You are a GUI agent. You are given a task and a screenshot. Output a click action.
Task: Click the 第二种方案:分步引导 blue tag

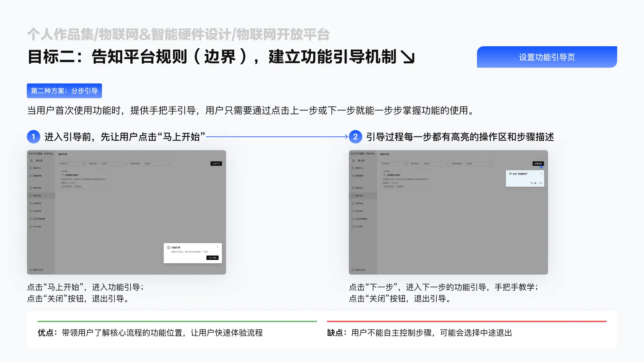tap(64, 91)
